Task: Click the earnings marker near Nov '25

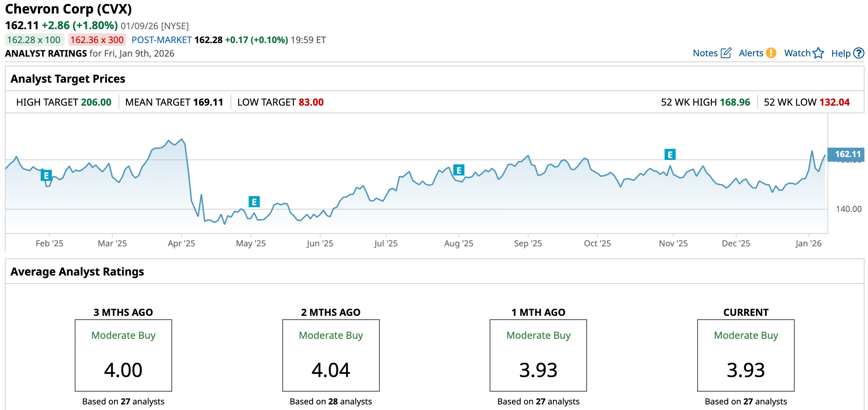Action: (x=670, y=155)
